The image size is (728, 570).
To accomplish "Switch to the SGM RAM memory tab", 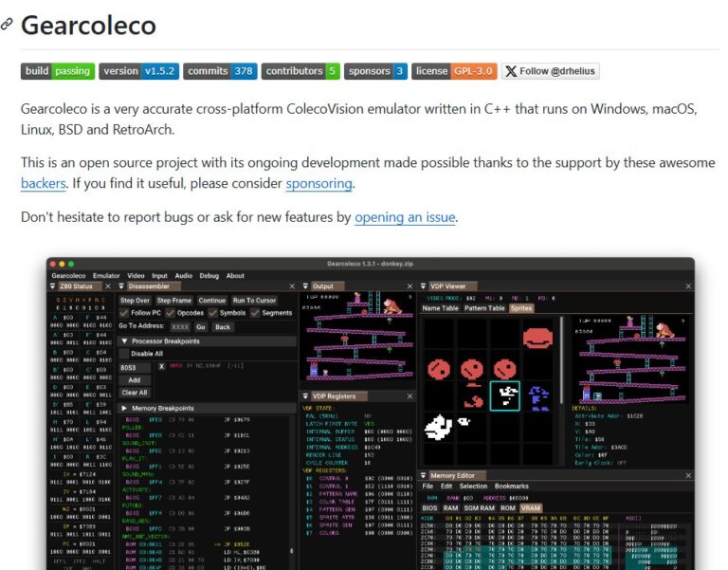I will pyautogui.click(x=479, y=508).
